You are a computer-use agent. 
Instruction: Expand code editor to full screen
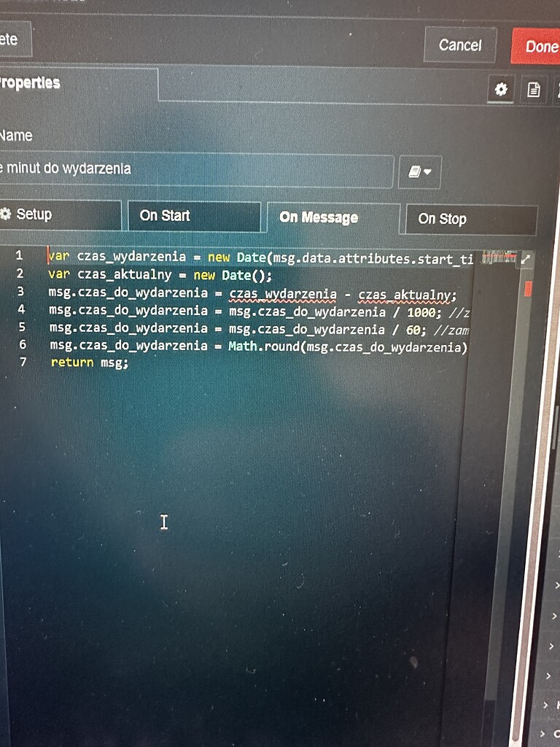(x=526, y=260)
